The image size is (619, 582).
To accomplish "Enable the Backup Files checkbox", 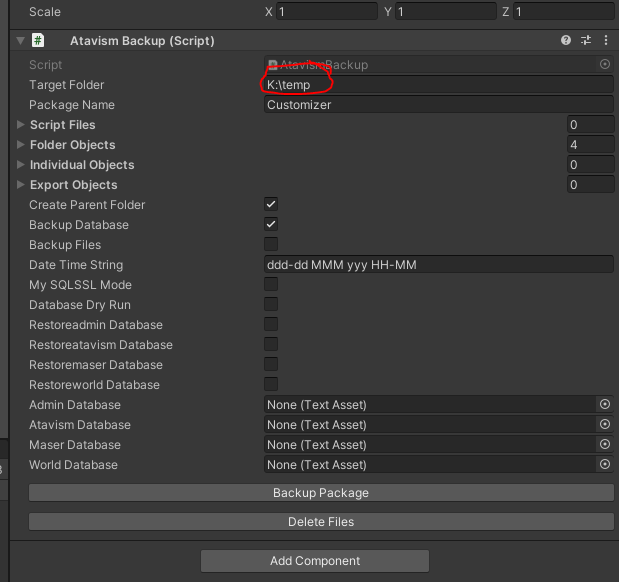I will (271, 245).
